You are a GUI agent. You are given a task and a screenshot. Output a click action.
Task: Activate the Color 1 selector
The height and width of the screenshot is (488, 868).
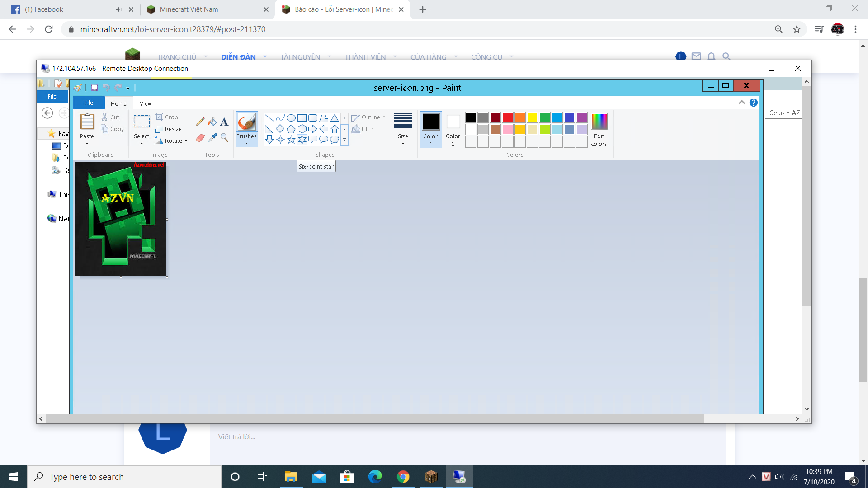430,129
